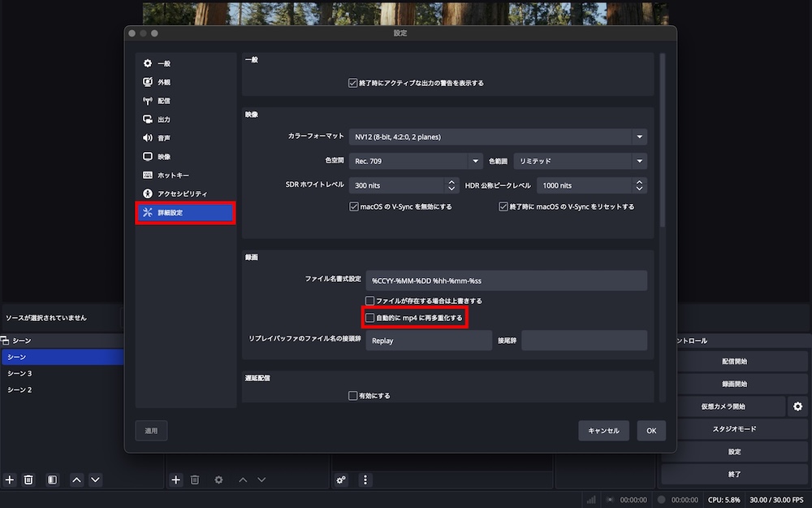Open scene filters icon in scenes toolbar
The height and width of the screenshot is (508, 812).
[x=52, y=480]
